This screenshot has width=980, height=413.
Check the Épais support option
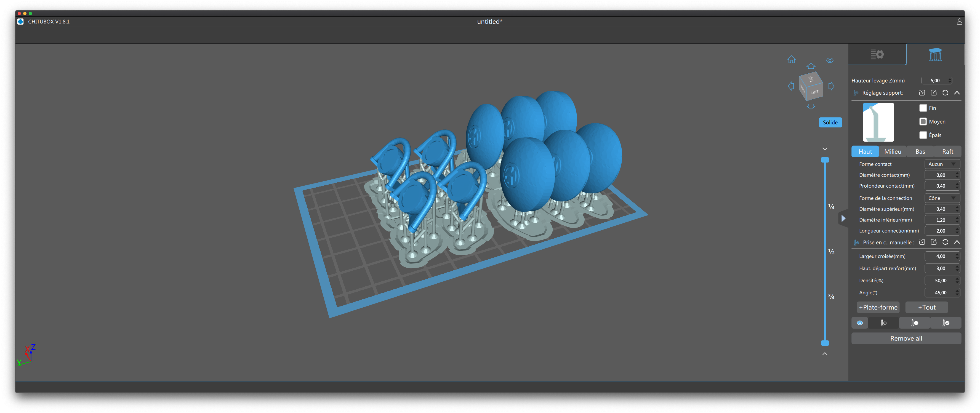tap(923, 135)
